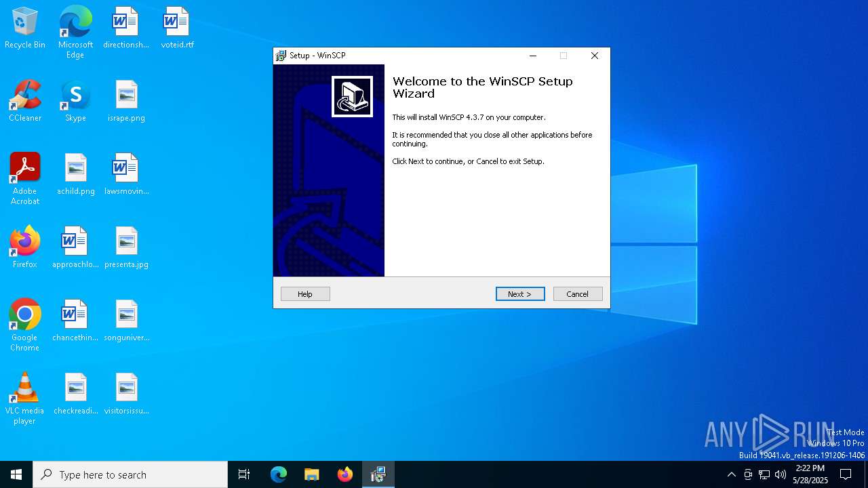Click the 'Welcome to the WinSCP Setup Wizard' heading
The image size is (868, 488).
(x=483, y=87)
